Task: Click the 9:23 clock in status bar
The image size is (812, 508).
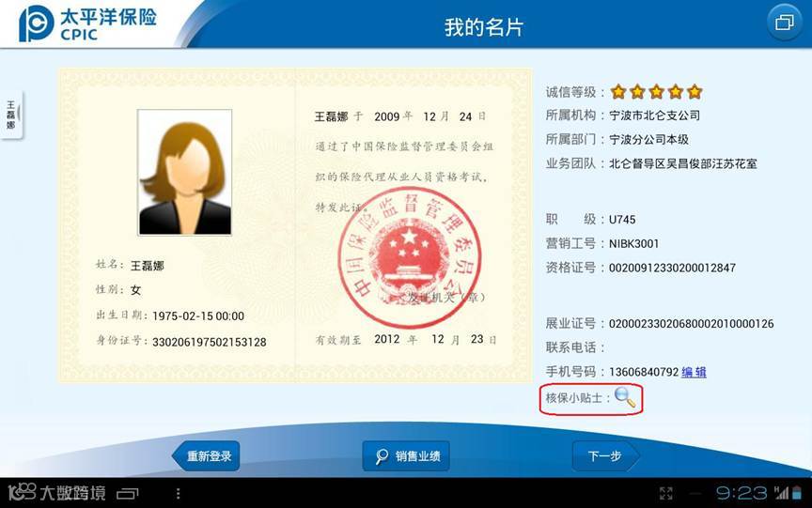Action: pyautogui.click(x=742, y=493)
